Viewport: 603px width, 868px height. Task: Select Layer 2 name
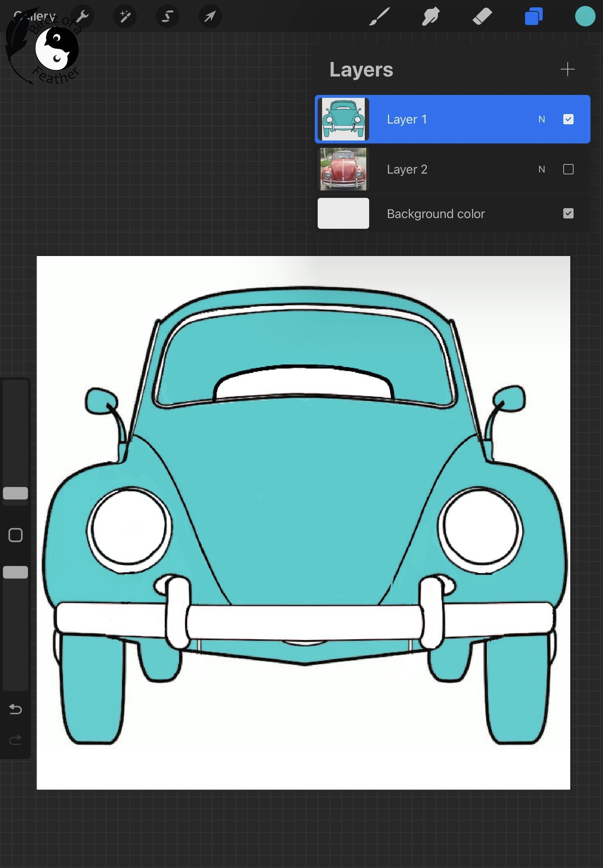pos(407,169)
